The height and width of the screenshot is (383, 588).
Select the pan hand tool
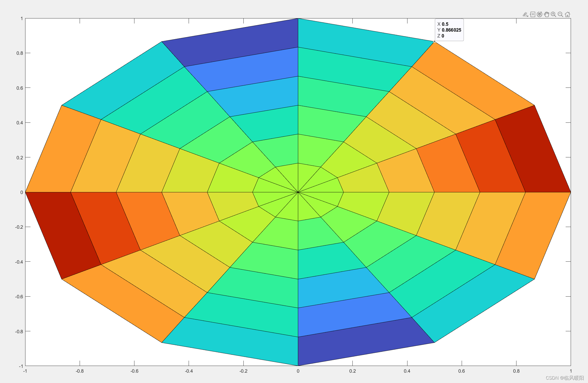pos(546,15)
